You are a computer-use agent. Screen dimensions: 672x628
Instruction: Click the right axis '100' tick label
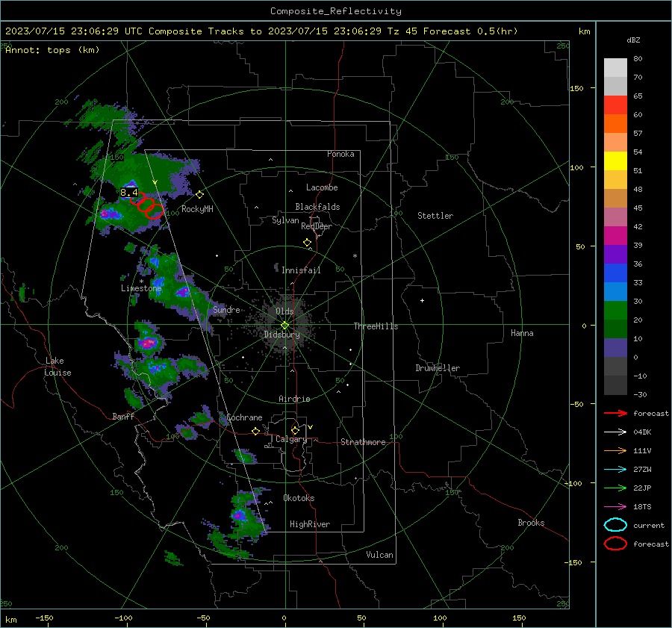576,167
